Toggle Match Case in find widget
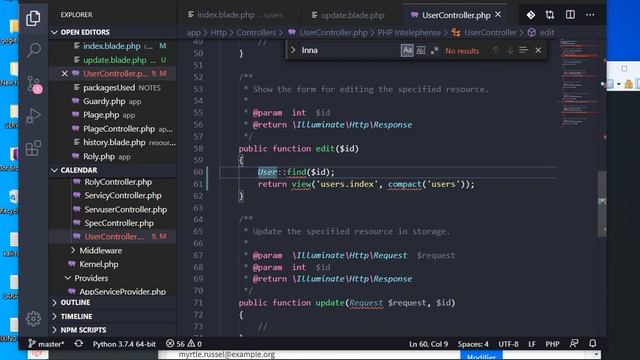The width and height of the screenshot is (640, 360). point(407,51)
